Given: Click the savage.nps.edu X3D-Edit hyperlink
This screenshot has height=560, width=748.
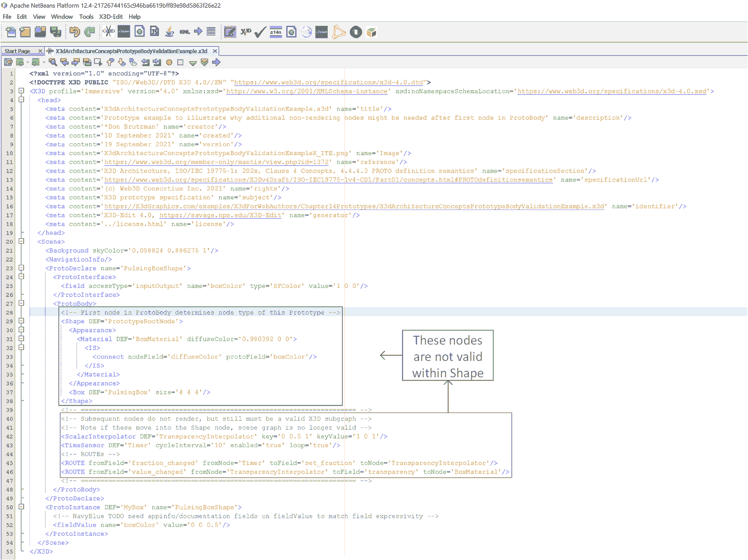Looking at the screenshot, I should [x=220, y=215].
